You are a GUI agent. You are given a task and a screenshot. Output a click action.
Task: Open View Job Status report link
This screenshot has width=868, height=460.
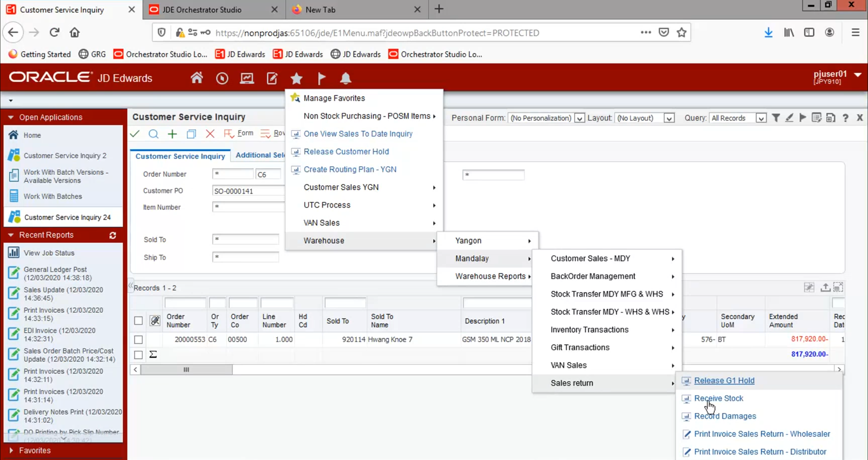pyautogui.click(x=49, y=253)
